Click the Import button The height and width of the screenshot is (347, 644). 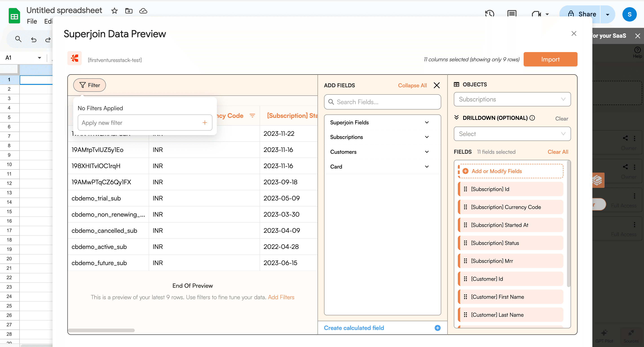tap(550, 59)
